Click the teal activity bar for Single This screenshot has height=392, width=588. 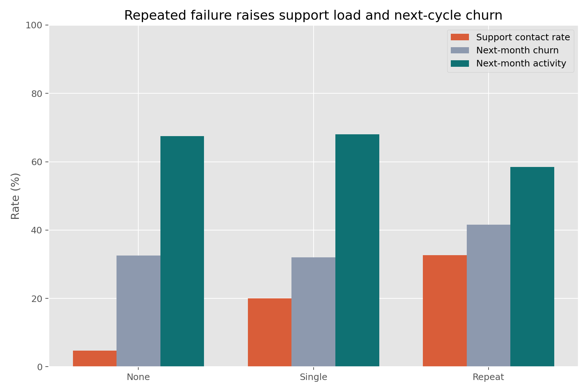click(357, 250)
